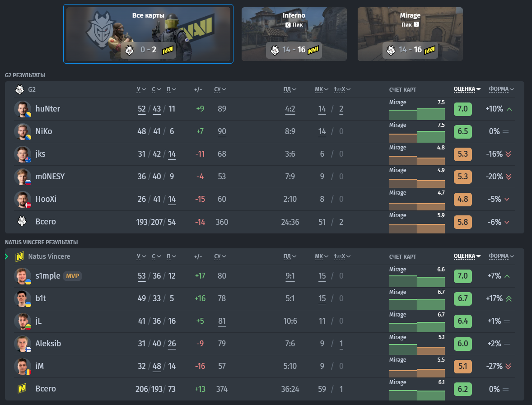The image size is (532, 405).
Task: Open NiKo's player profile link
Action: [44, 131]
